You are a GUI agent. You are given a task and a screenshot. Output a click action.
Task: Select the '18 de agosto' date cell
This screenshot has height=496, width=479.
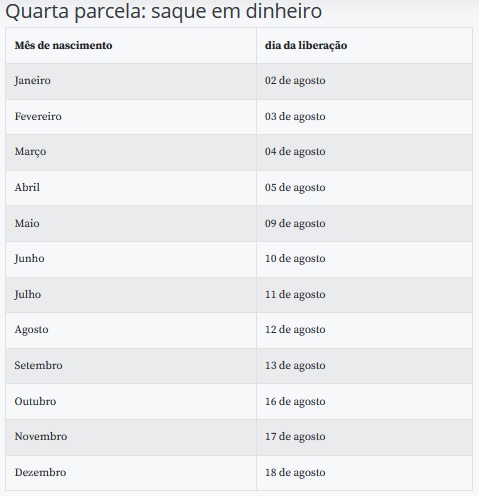coord(364,473)
